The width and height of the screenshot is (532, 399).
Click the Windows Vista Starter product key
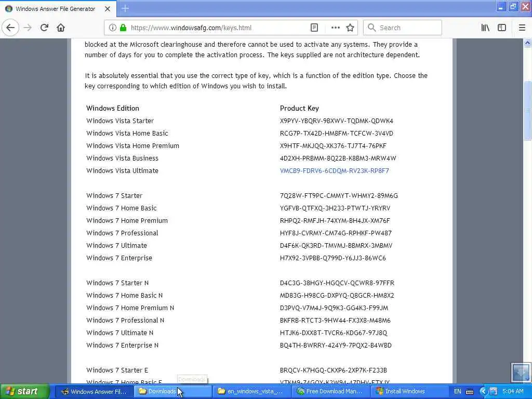(337, 121)
